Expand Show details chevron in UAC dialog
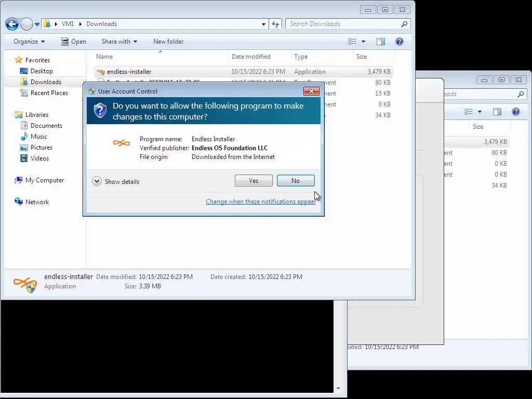Image resolution: width=532 pixels, height=399 pixels. (x=97, y=181)
